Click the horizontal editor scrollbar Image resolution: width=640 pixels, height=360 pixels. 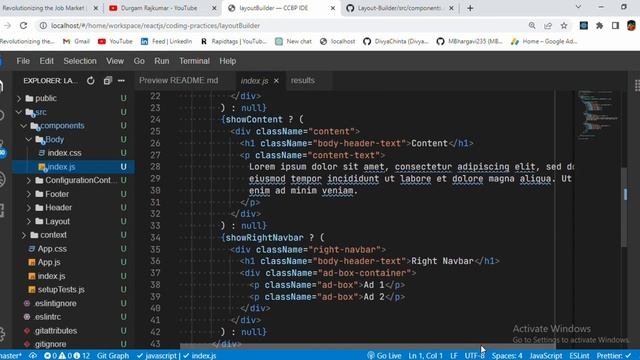click(367, 346)
